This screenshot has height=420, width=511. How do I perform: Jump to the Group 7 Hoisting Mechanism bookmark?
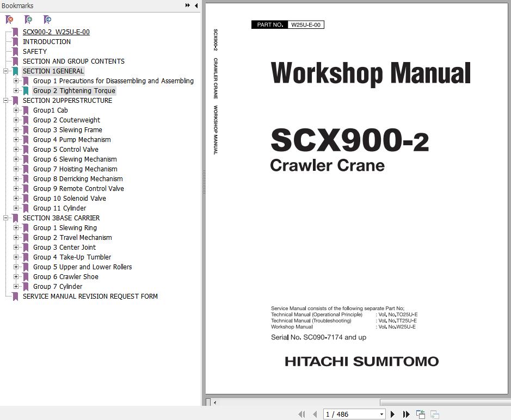click(x=75, y=169)
